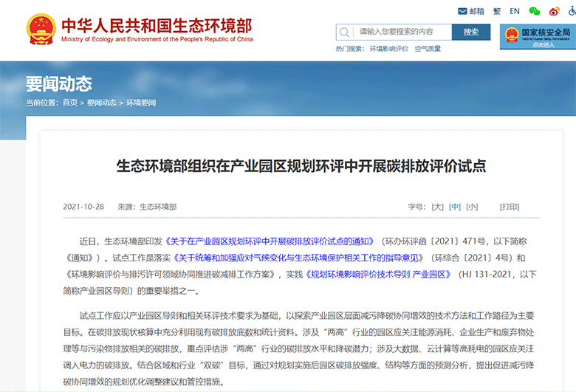Click hot search term 环境影响评价
The height and width of the screenshot is (392, 576).
point(389,49)
